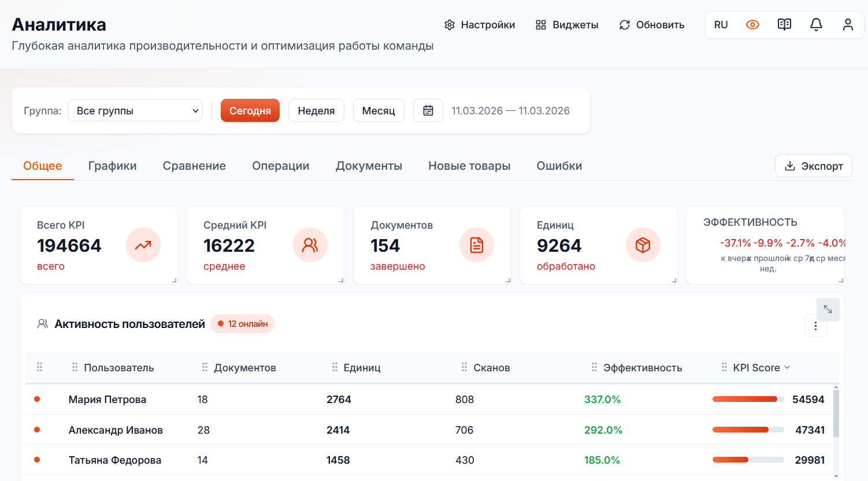Image resolution: width=868 pixels, height=481 pixels.
Task: Select the Общее tab
Action: 43,166
